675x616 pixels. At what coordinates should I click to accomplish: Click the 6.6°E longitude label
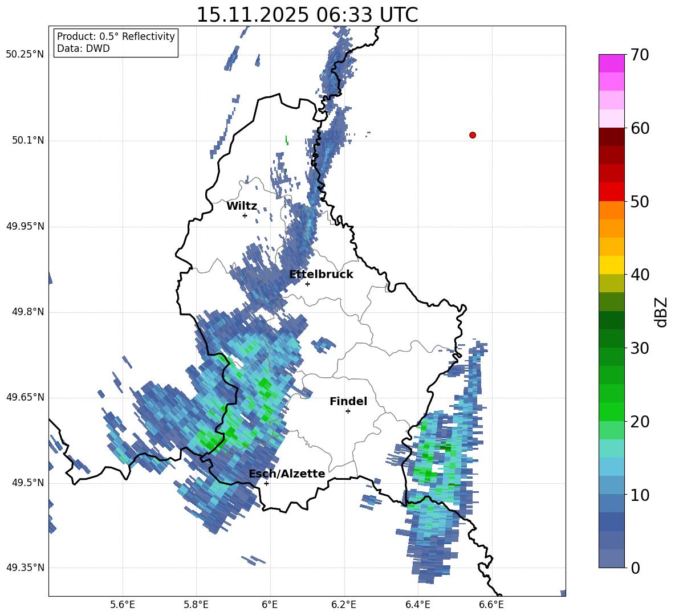(x=491, y=605)
